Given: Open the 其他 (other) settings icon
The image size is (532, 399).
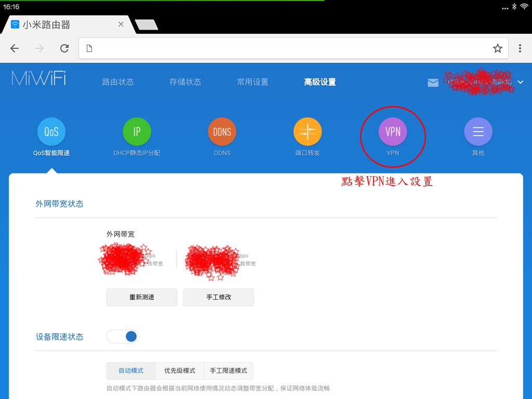Looking at the screenshot, I should [x=478, y=131].
